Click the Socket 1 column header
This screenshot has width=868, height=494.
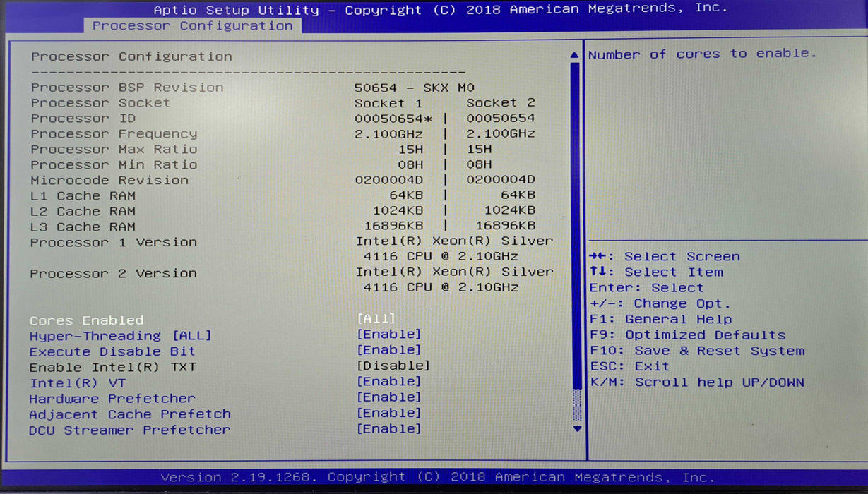[388, 103]
